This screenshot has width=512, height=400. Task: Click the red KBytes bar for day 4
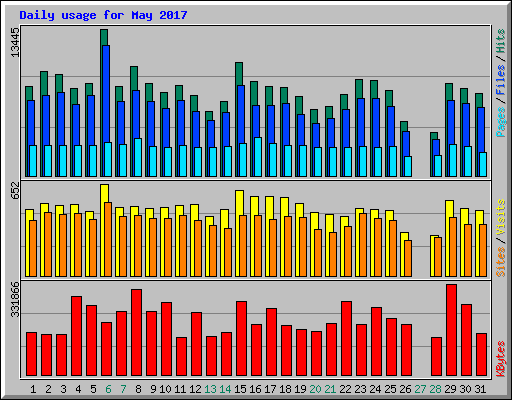[x=76, y=336]
